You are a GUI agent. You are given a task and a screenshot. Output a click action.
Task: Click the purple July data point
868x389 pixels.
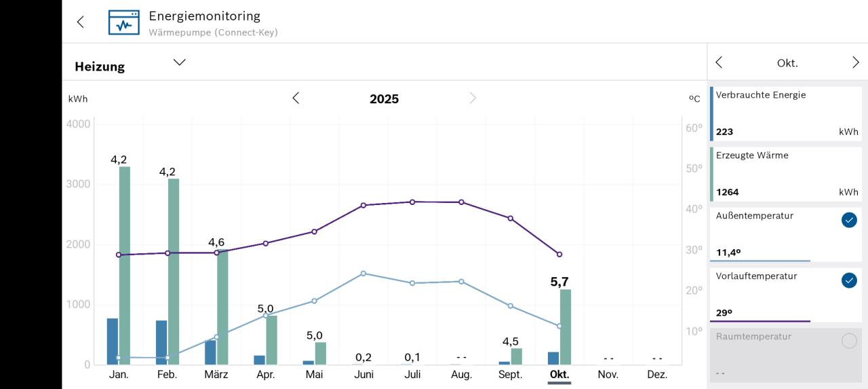[x=412, y=202]
